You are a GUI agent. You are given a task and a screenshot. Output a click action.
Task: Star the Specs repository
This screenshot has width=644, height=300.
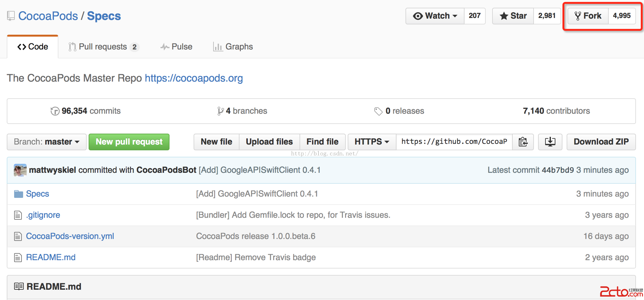(513, 16)
